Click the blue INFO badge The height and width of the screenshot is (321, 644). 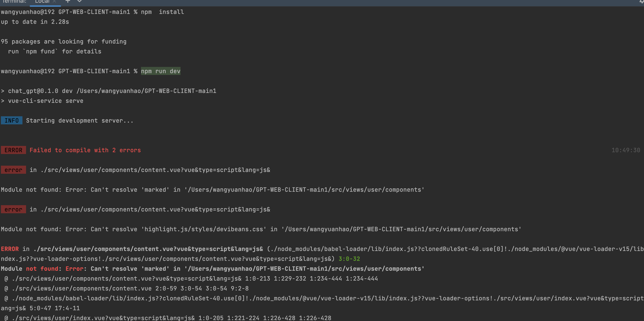pos(11,121)
